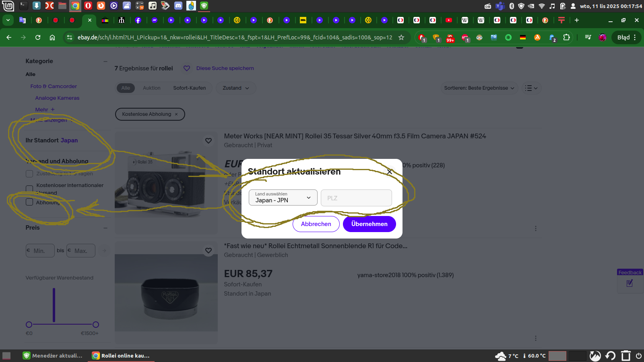Toggle the Abholung checkbox

pos(29,202)
